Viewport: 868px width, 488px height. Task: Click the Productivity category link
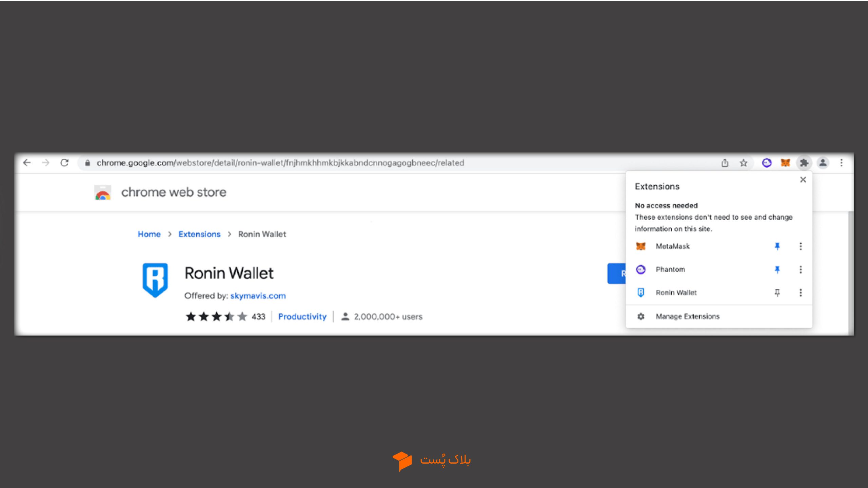(x=302, y=317)
